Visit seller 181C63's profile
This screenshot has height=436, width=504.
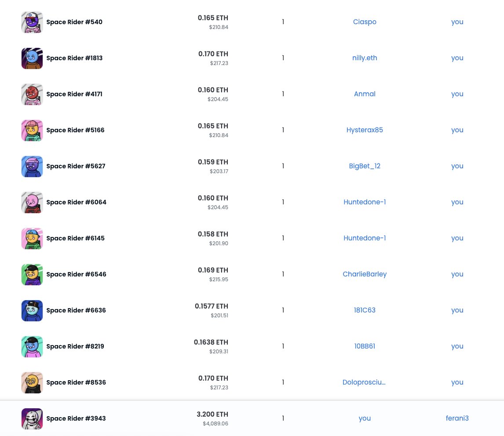pyautogui.click(x=365, y=310)
